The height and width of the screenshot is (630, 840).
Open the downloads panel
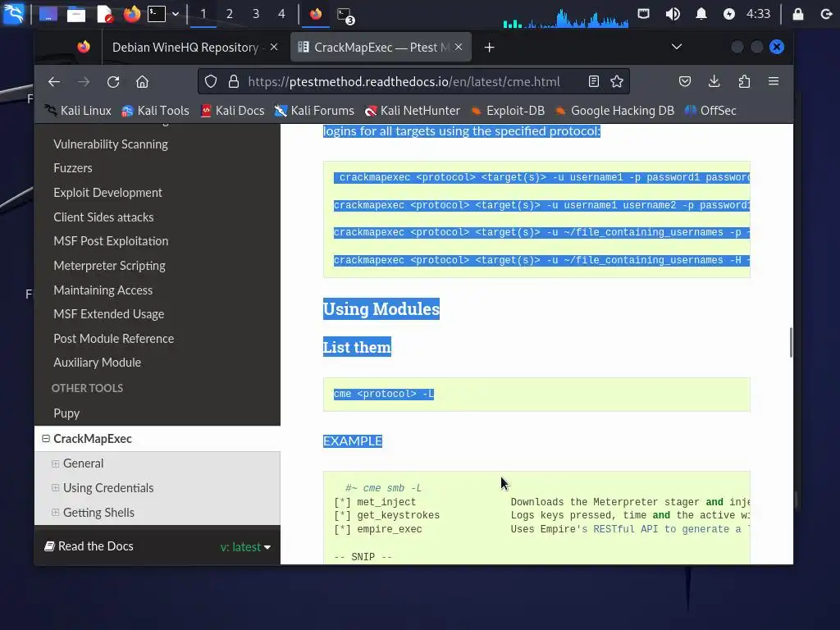(714, 81)
